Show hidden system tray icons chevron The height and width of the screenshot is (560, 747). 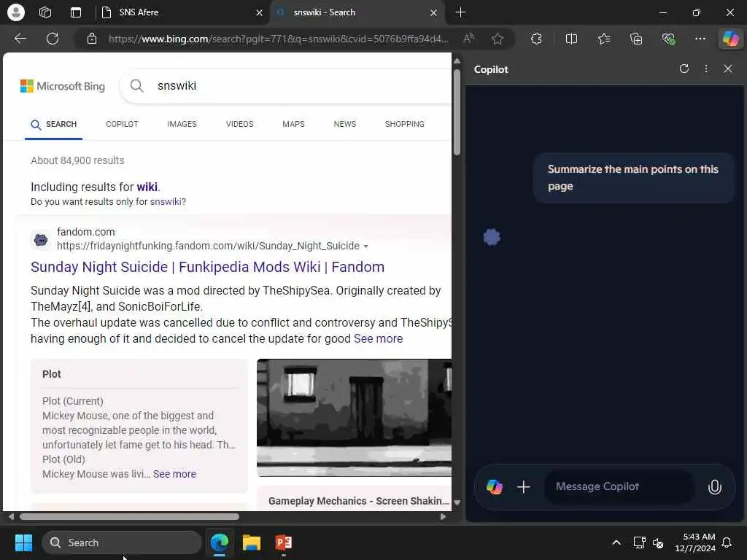pos(616,542)
